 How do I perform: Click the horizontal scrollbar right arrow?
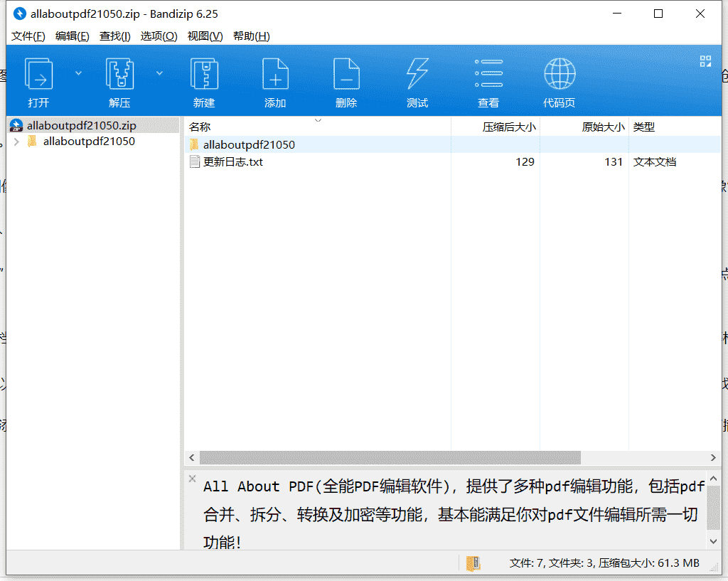713,457
